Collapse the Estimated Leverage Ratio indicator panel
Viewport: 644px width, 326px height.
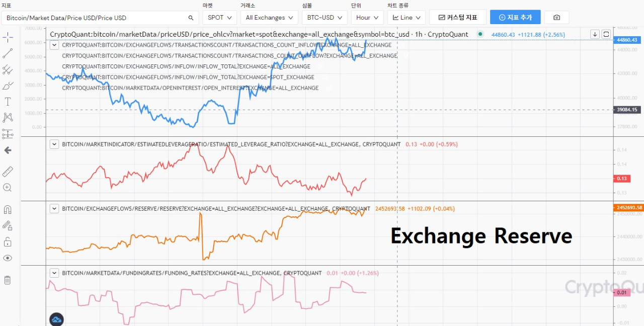pyautogui.click(x=54, y=144)
